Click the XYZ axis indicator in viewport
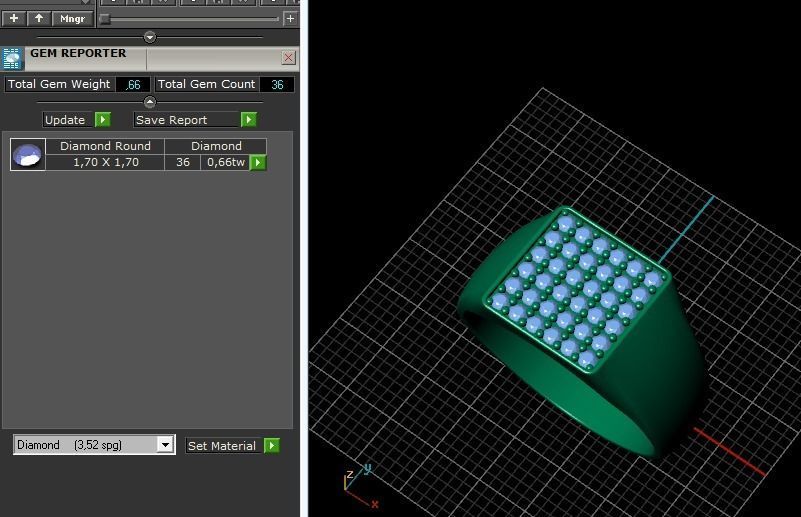801x517 pixels. click(x=360, y=486)
